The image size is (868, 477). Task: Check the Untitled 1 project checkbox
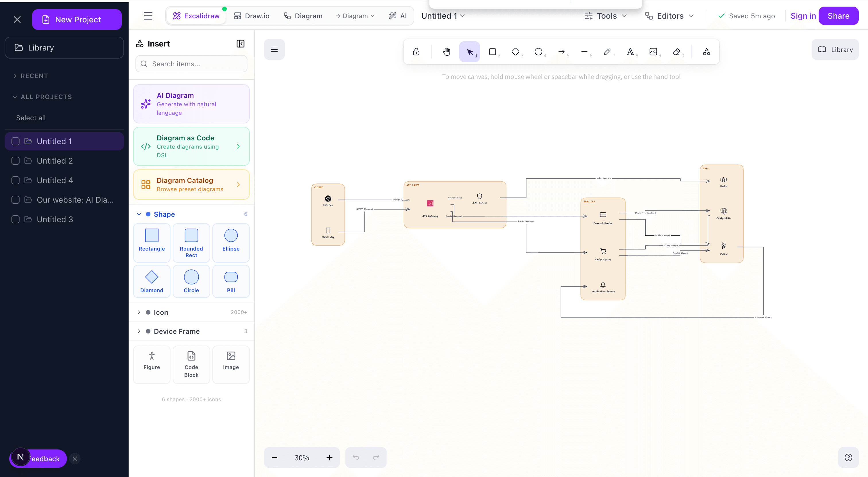pos(15,141)
